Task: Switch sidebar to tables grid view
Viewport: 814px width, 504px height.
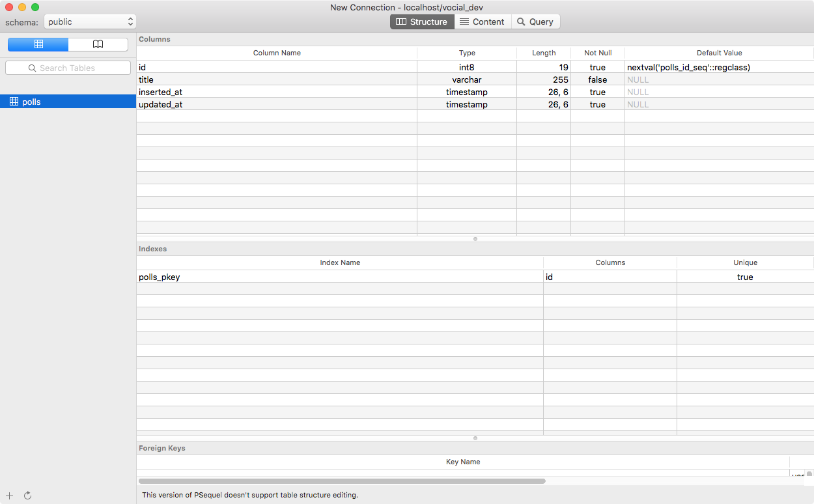Action: point(38,44)
